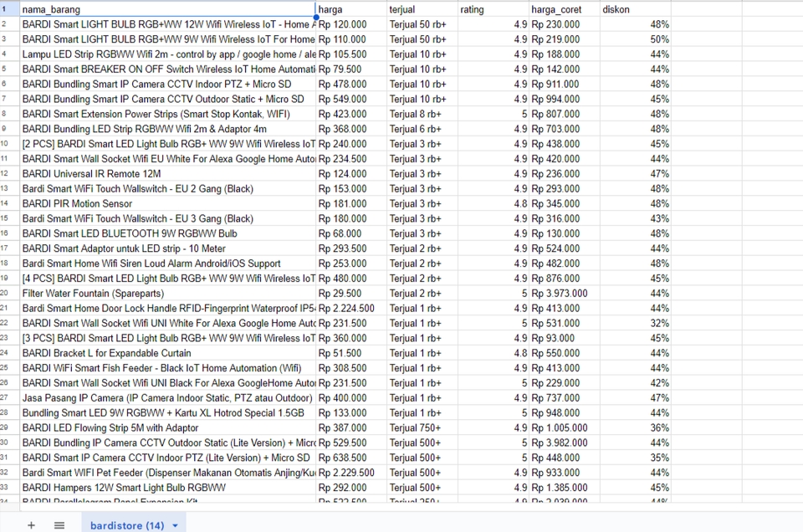Select cell BARDI Smart Extension Power Strips

click(x=168, y=115)
